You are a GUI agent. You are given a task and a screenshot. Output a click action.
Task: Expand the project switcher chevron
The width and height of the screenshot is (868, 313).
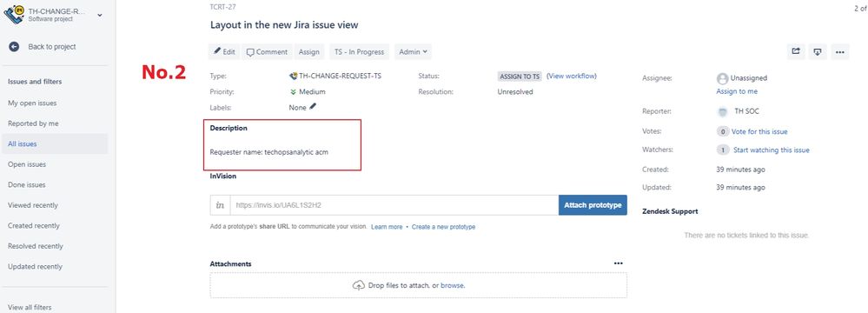click(100, 15)
